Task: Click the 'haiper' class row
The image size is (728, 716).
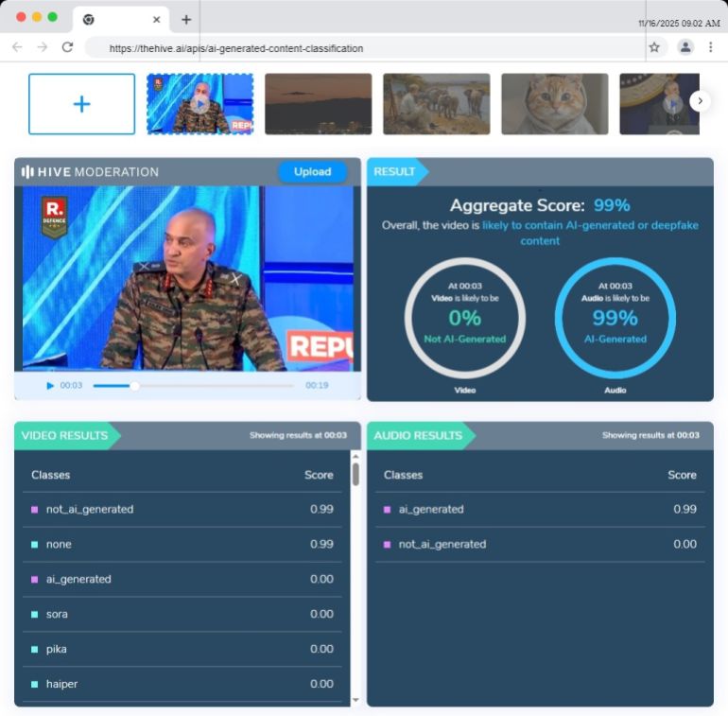Action: (x=182, y=684)
